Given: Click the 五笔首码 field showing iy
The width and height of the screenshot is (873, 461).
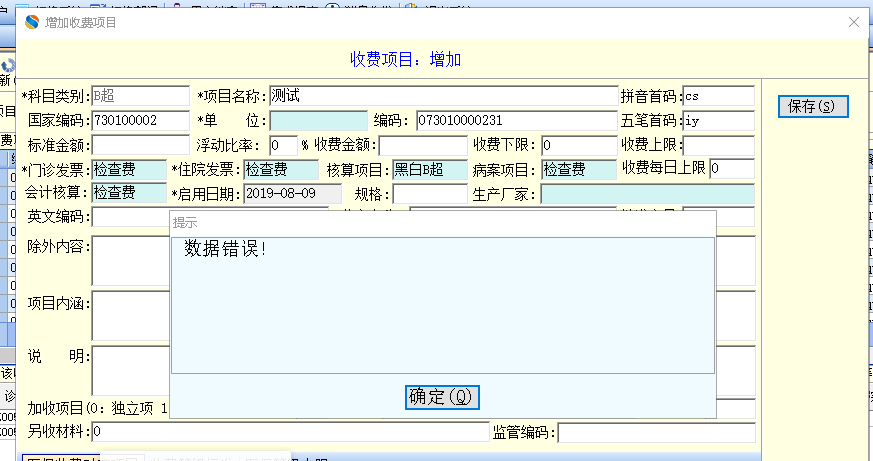Looking at the screenshot, I should point(718,120).
